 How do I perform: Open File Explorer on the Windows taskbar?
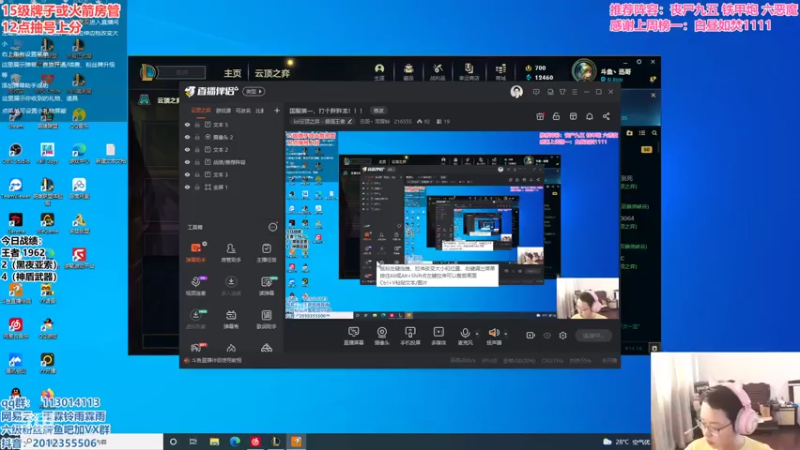click(x=214, y=441)
